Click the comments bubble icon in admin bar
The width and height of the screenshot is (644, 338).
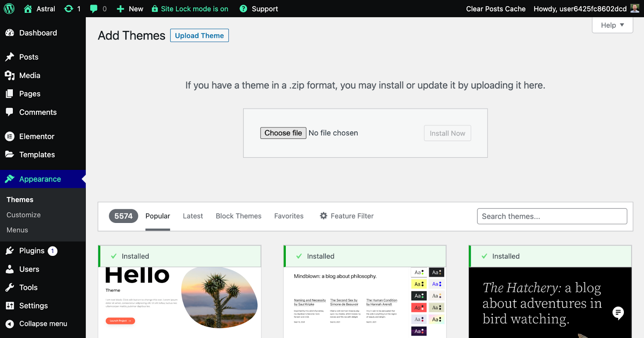click(x=94, y=8)
